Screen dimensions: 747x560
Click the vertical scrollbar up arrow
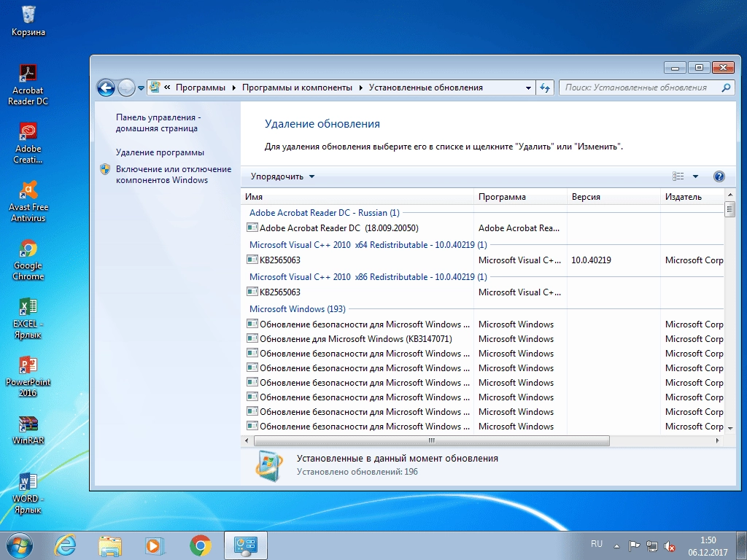729,195
